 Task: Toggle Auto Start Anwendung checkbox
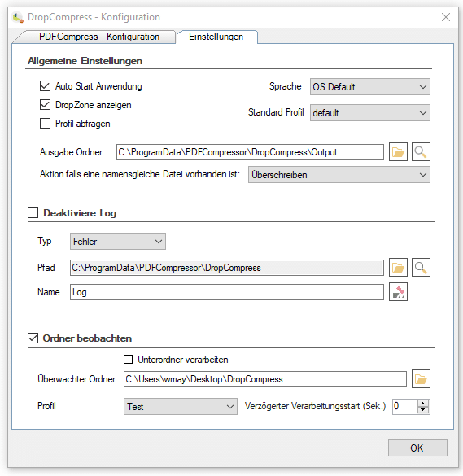click(46, 86)
